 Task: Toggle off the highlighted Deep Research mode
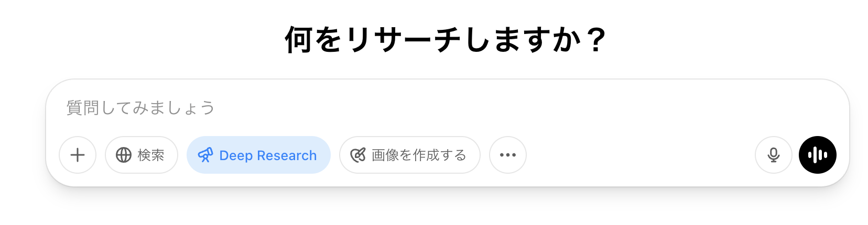pyautogui.click(x=258, y=155)
